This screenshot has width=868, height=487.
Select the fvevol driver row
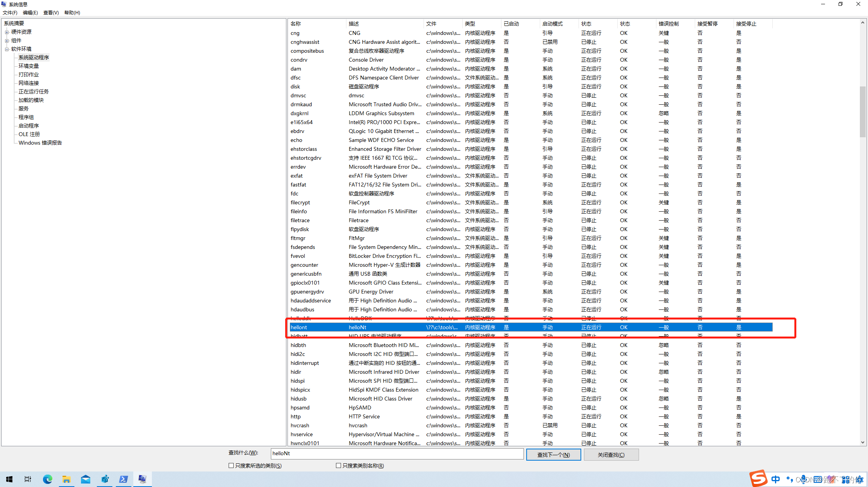coord(531,256)
